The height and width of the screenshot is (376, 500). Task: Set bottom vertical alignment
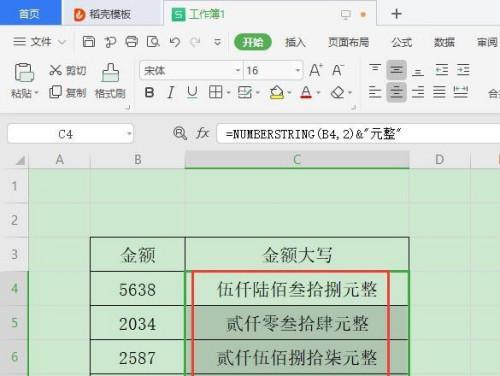click(x=418, y=71)
